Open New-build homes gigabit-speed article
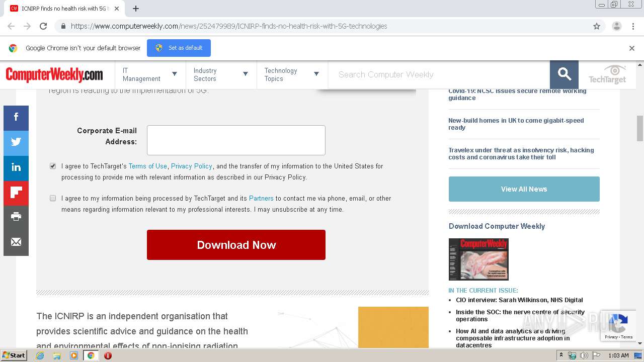Image resolution: width=644 pixels, height=362 pixels. click(x=516, y=124)
